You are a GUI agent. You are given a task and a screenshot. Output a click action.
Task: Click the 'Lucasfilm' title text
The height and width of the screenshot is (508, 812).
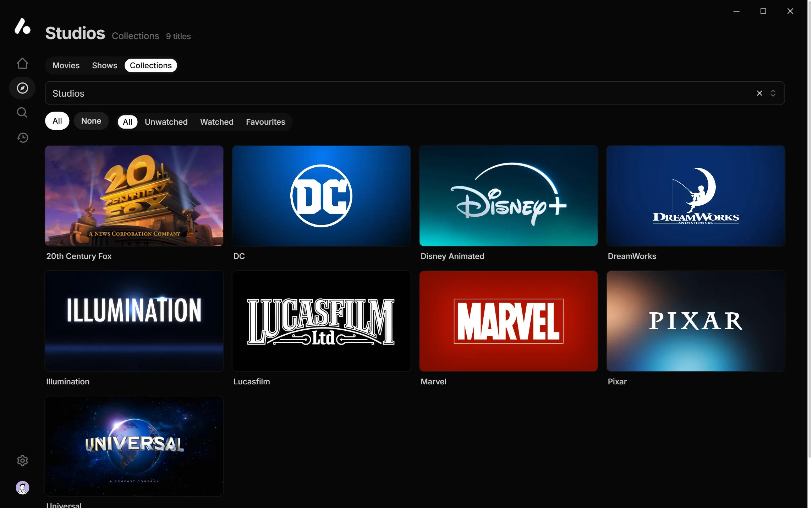[252, 382]
